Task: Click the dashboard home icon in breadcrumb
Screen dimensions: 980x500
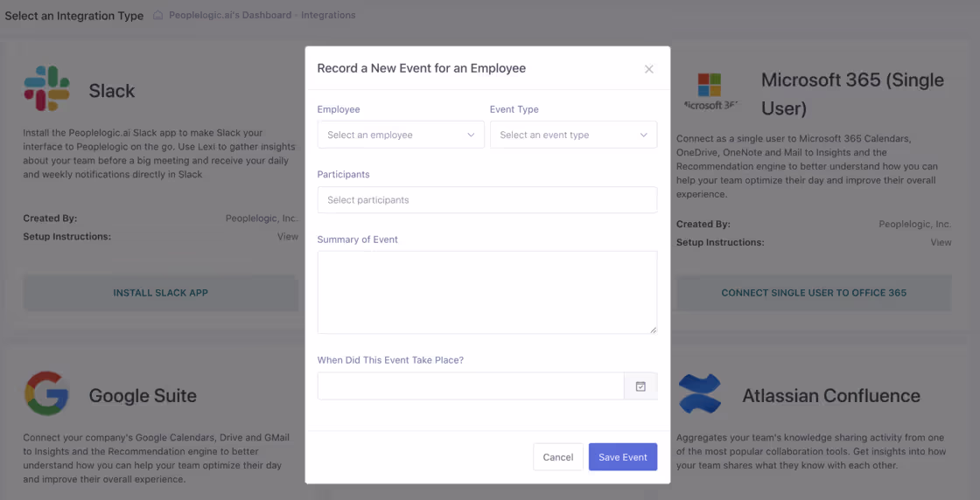Action: point(158,15)
